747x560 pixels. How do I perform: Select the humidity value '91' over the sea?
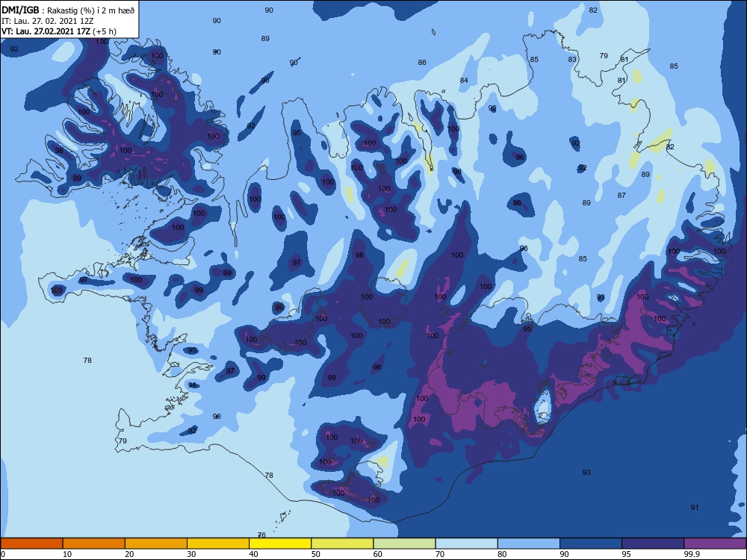coord(695,508)
